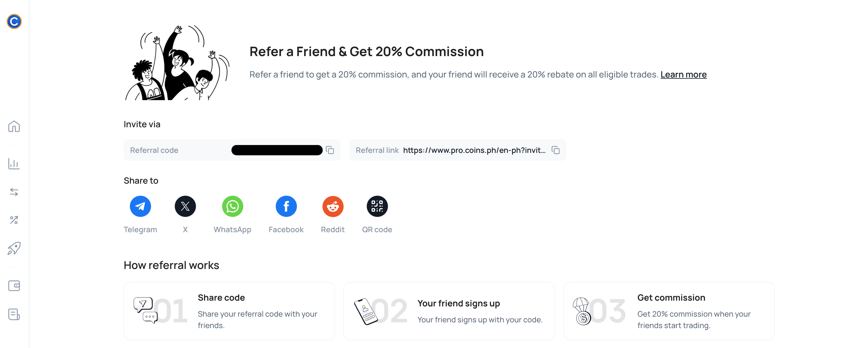Screen dimensions: 868x348
Task: Open the rocket launch sidebar icon
Action: tap(14, 248)
